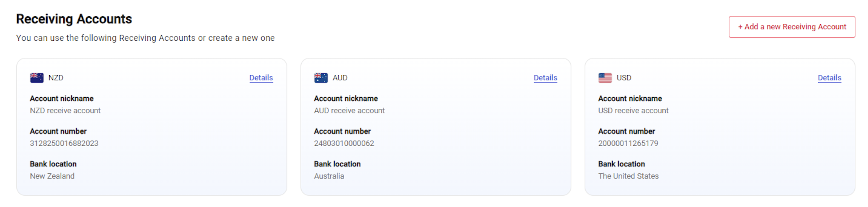The image size is (868, 207).
Task: Click the Receiving Accounts page heading
Action: [x=74, y=19]
